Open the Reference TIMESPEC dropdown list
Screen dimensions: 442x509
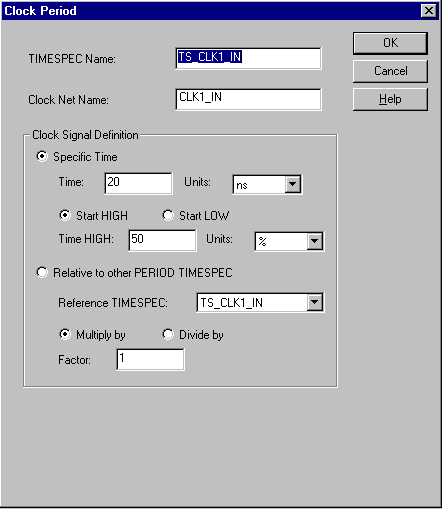315,302
